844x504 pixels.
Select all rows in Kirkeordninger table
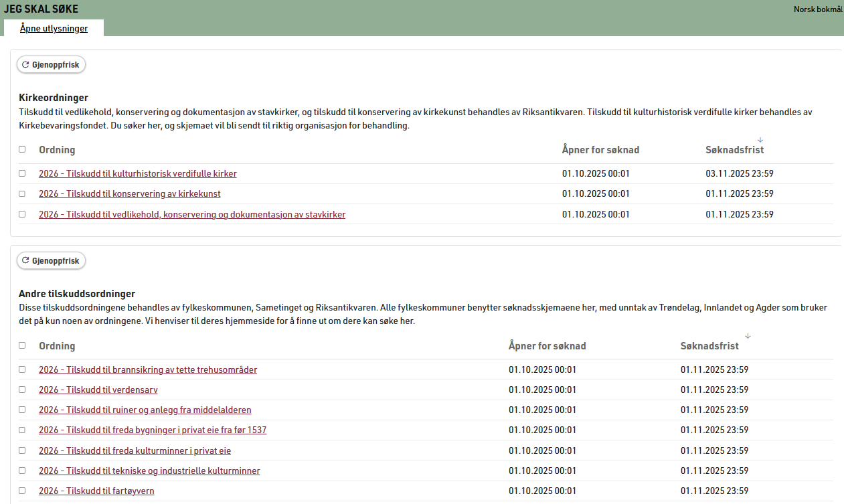pyautogui.click(x=22, y=150)
